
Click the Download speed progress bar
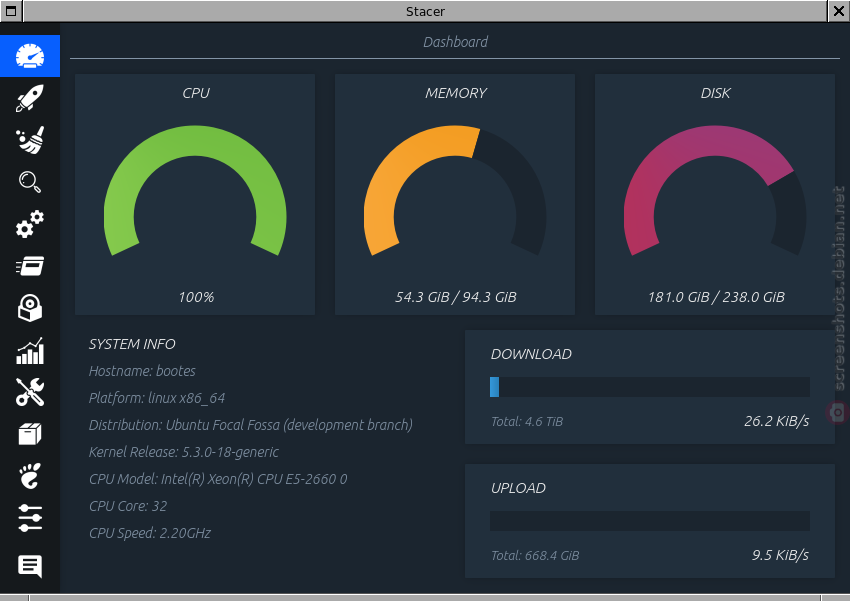pyautogui.click(x=650, y=387)
